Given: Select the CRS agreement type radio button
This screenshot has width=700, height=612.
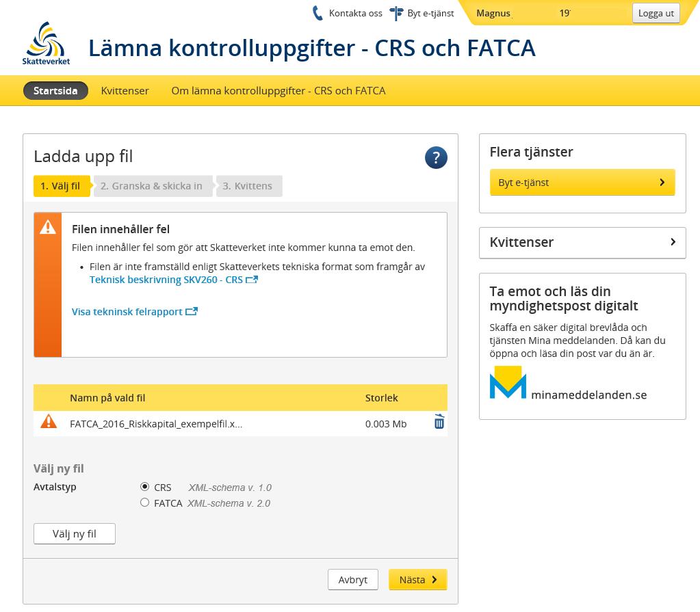Looking at the screenshot, I should pos(144,487).
